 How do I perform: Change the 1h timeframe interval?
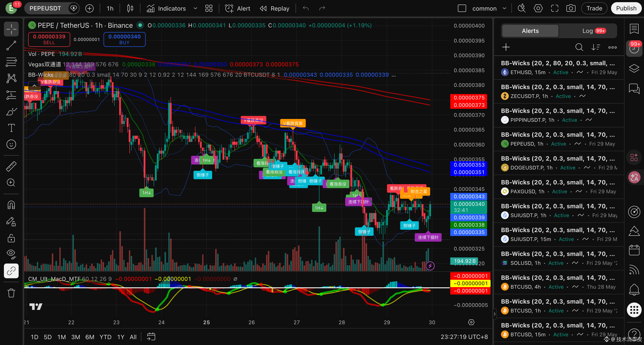tap(110, 8)
